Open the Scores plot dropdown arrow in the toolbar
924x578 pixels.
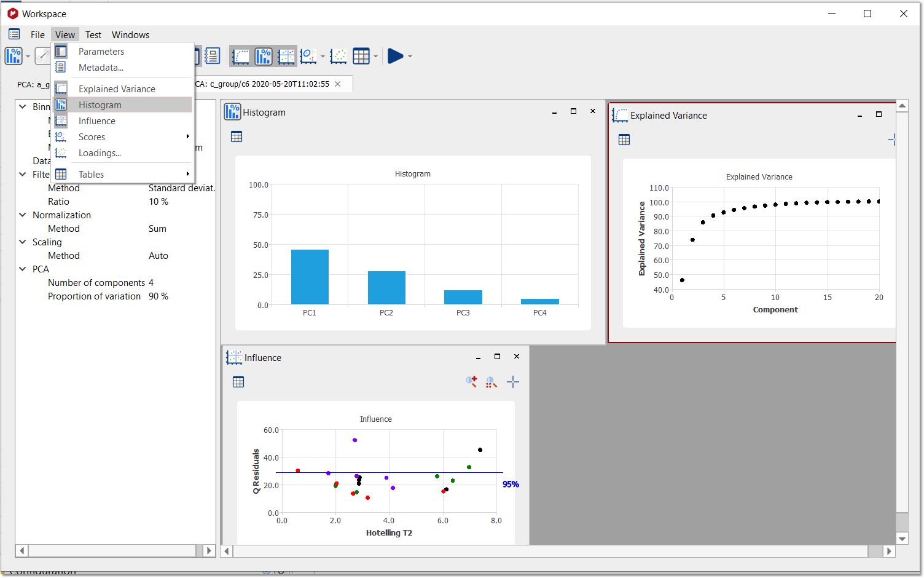(323, 57)
